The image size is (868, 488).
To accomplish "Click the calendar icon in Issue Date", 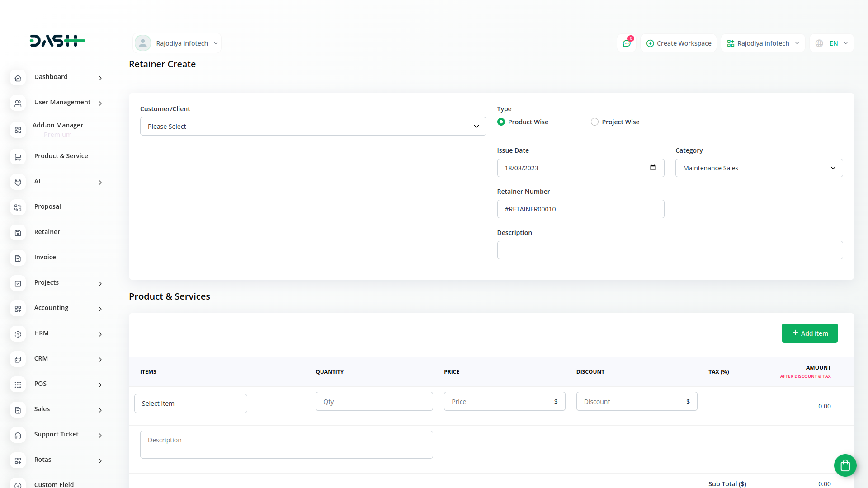I will click(x=652, y=168).
